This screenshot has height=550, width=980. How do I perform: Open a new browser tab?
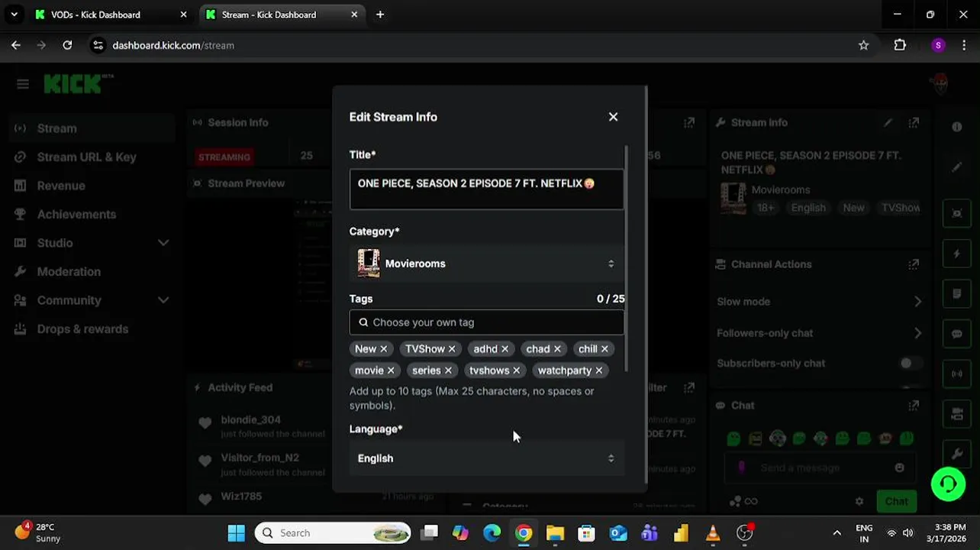tap(380, 15)
